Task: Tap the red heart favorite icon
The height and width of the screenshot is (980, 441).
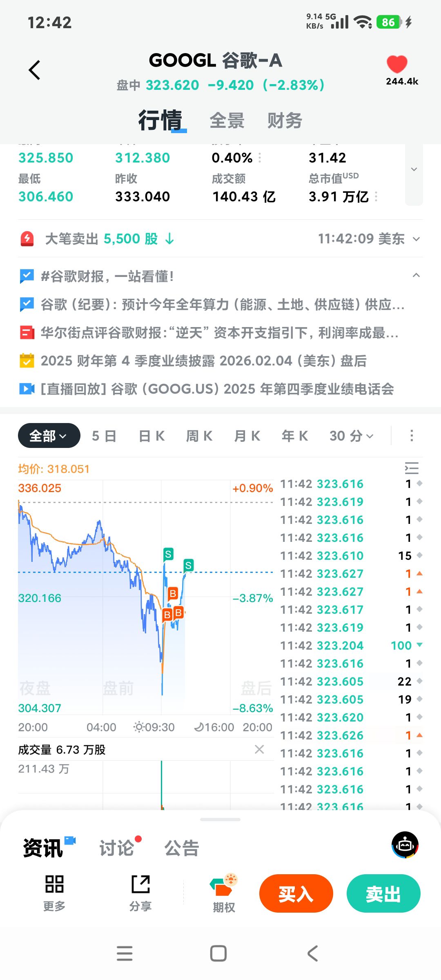Action: [397, 65]
